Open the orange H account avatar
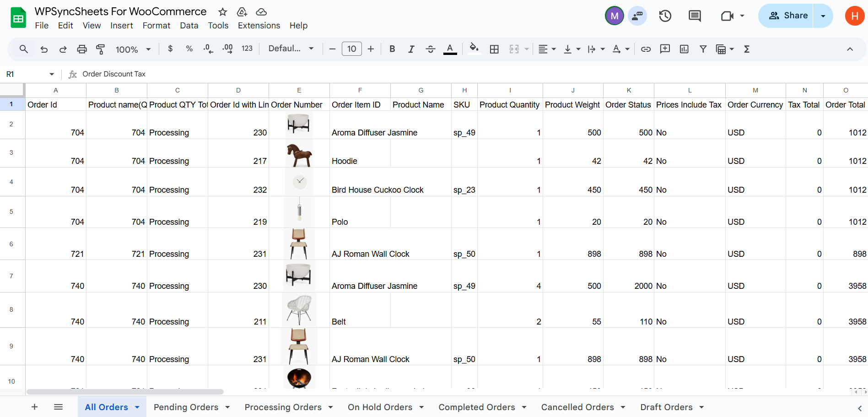 [x=854, y=16]
